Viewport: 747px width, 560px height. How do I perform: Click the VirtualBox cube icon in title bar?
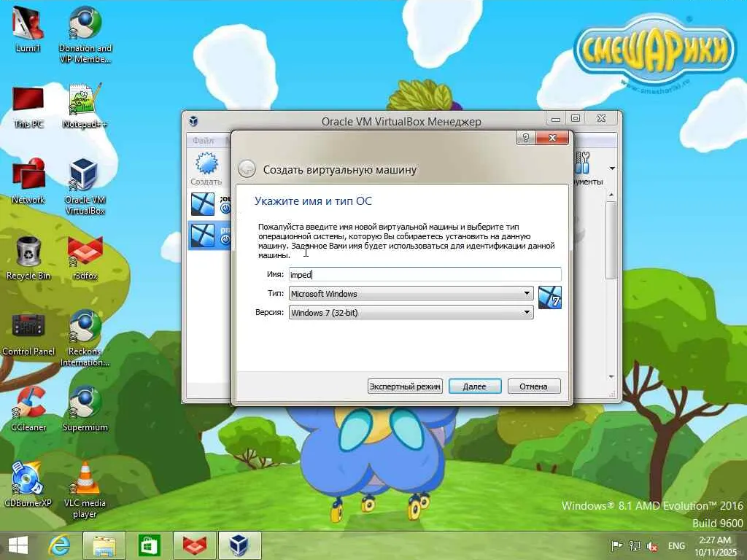[x=193, y=121]
